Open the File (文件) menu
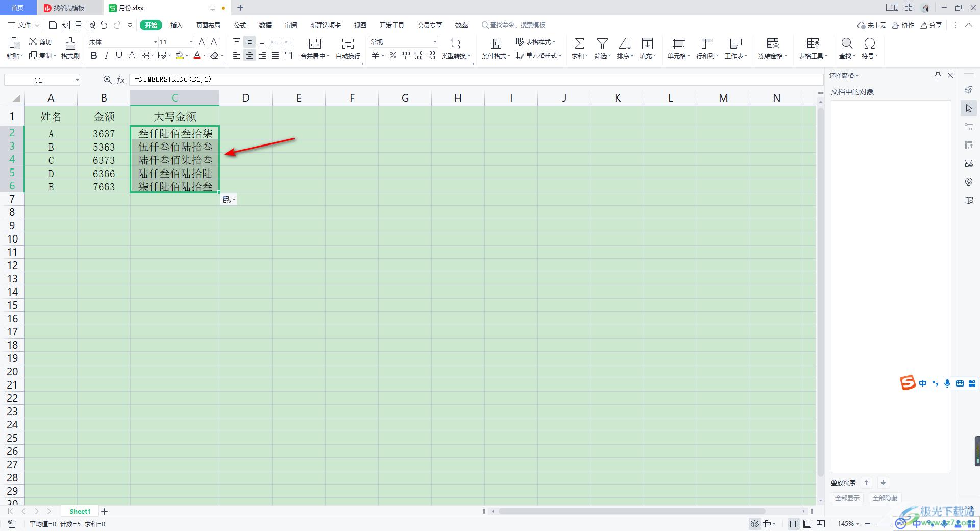Image resolution: width=980 pixels, height=531 pixels. pyautogui.click(x=23, y=25)
